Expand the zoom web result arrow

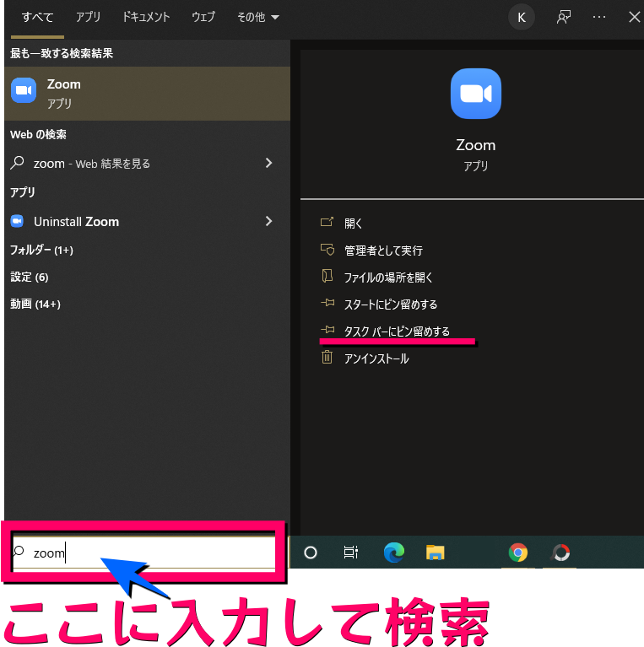(268, 163)
